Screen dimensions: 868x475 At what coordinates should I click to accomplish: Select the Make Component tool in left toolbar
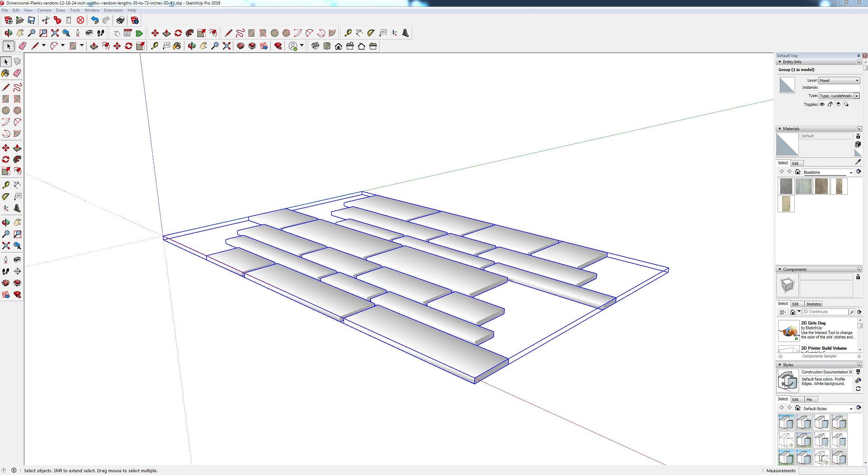point(17,62)
